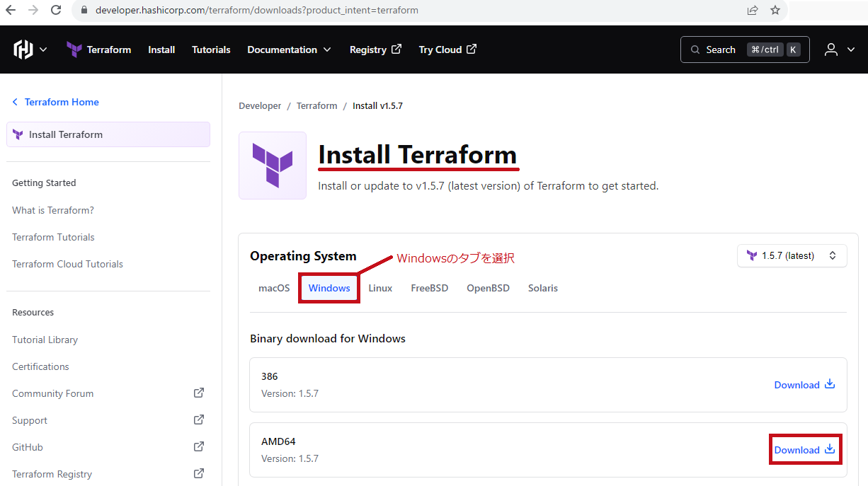Image resolution: width=868 pixels, height=486 pixels.
Task: Click the 386 label text
Action: point(270,376)
